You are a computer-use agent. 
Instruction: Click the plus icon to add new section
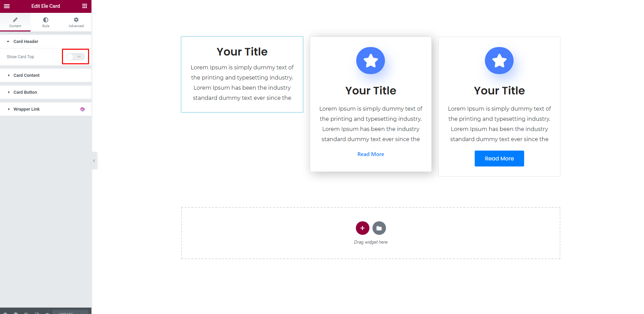[362, 228]
